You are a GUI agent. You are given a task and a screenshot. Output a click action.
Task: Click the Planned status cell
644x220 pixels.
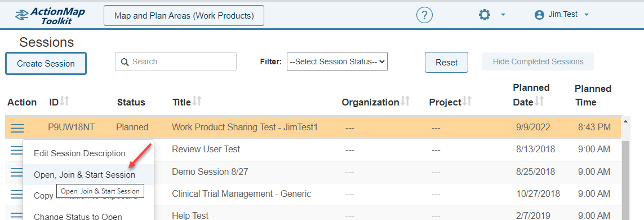click(132, 127)
